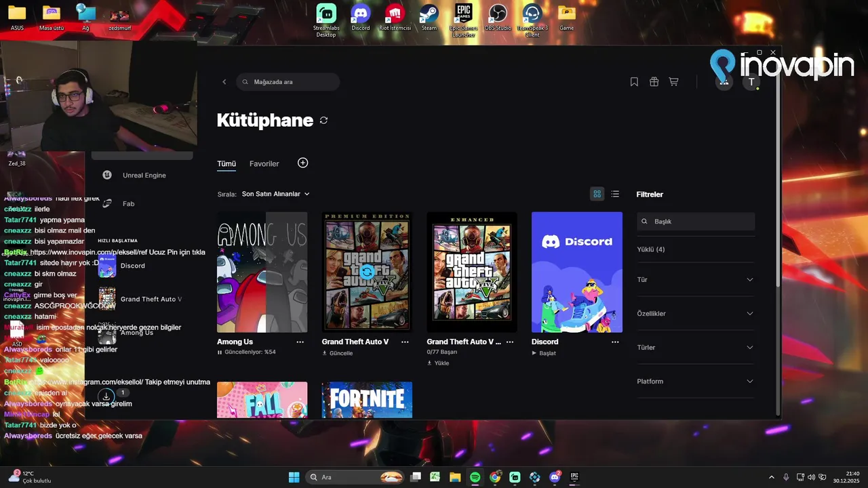Click the taskbar 'Ara' search box
Screen dimensions: 868x488
[355, 477]
